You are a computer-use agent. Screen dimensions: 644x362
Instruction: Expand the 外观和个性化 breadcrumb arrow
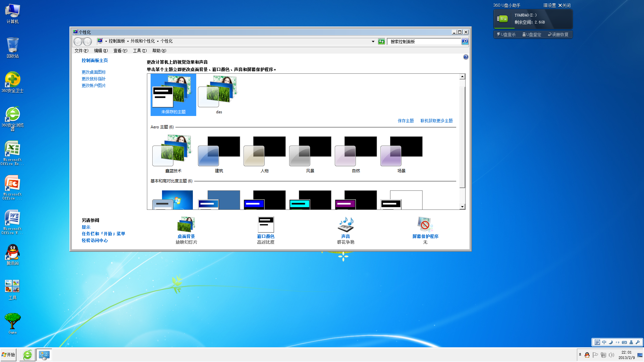[x=158, y=41]
